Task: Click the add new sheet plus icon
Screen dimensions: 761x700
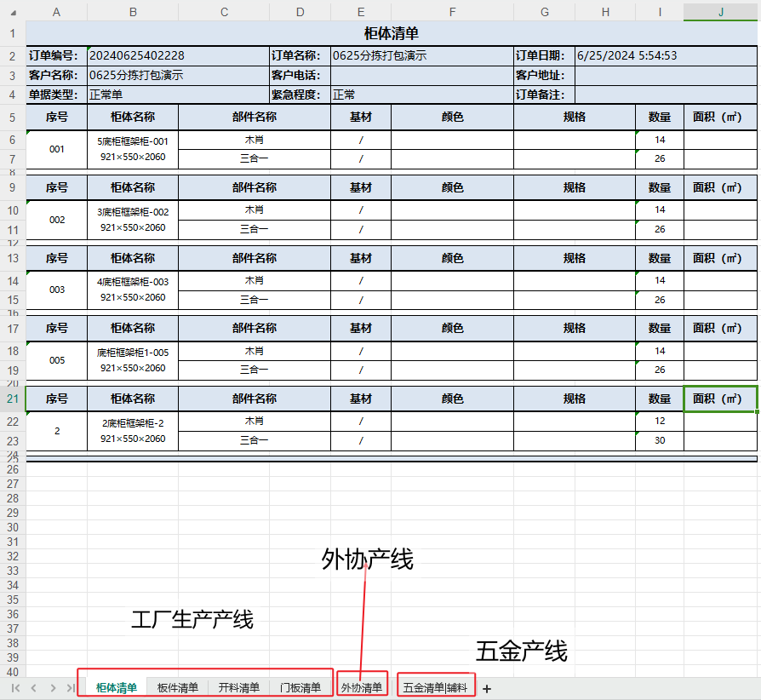Action: [487, 688]
